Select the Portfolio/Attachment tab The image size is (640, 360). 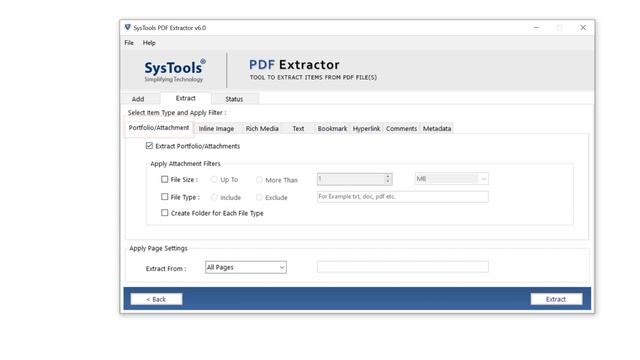159,128
